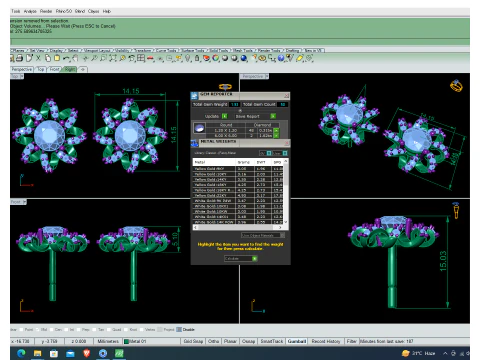Toggle the Disable osnap checkbox
This screenshot has width=480, height=360.
pyautogui.click(x=179, y=330)
